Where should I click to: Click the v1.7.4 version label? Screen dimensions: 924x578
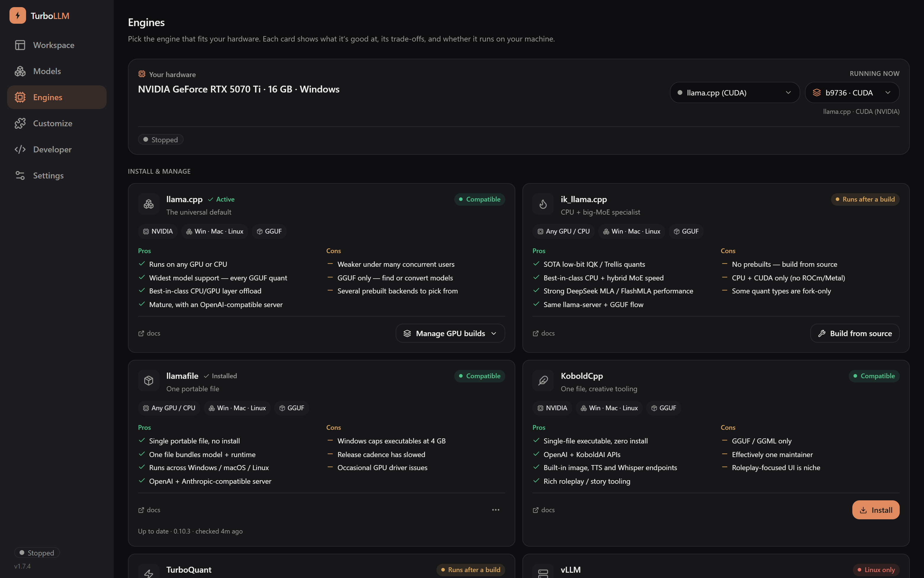click(x=23, y=566)
